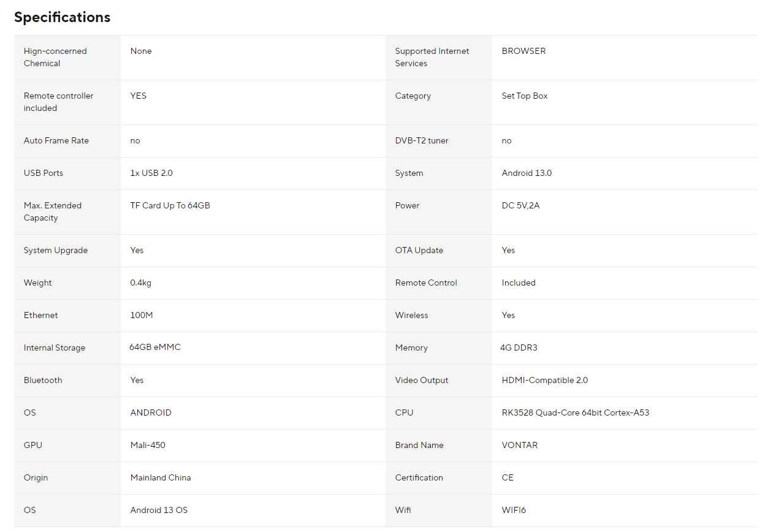Click the 64GB eMMC storage value
Image resolution: width=765 pixels, height=532 pixels.
point(154,347)
